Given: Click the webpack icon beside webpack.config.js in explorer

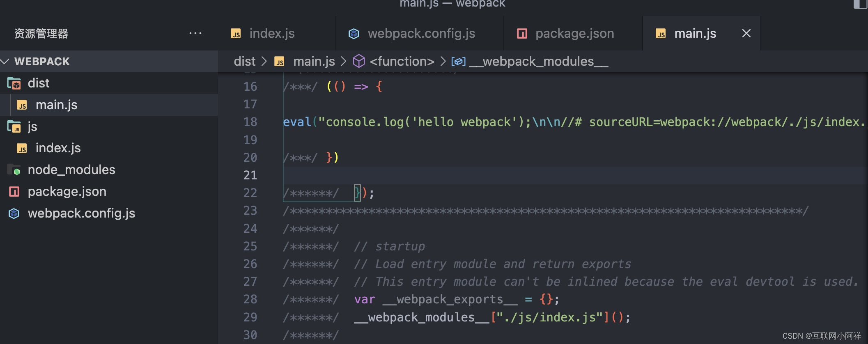Looking at the screenshot, I should tap(14, 213).
